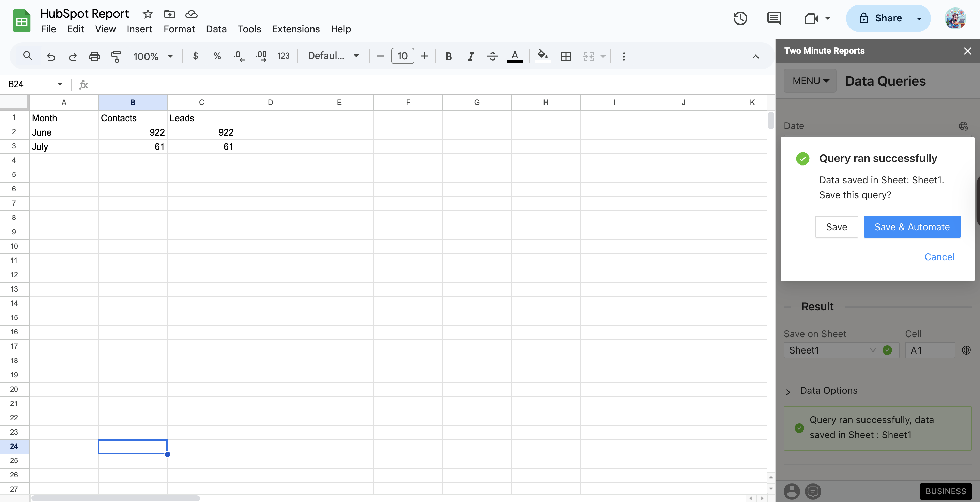The width and height of the screenshot is (980, 502).
Task: Click the A1 cell input field
Action: pos(930,350)
